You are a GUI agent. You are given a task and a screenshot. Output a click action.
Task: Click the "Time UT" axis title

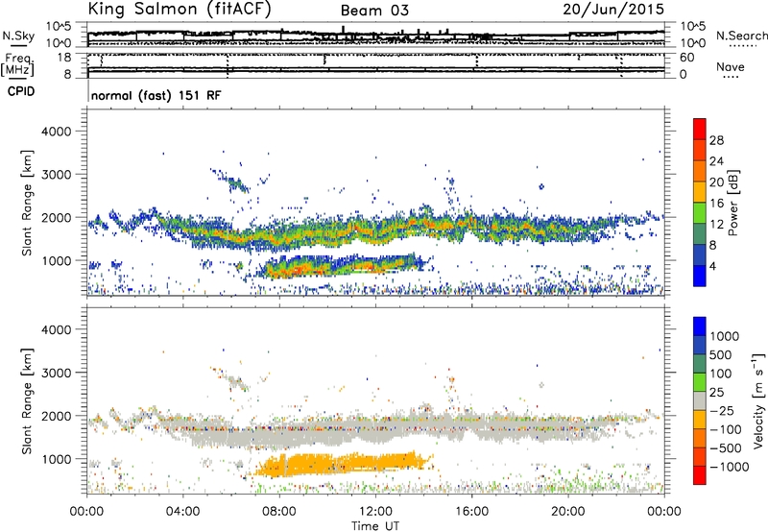click(x=375, y=526)
